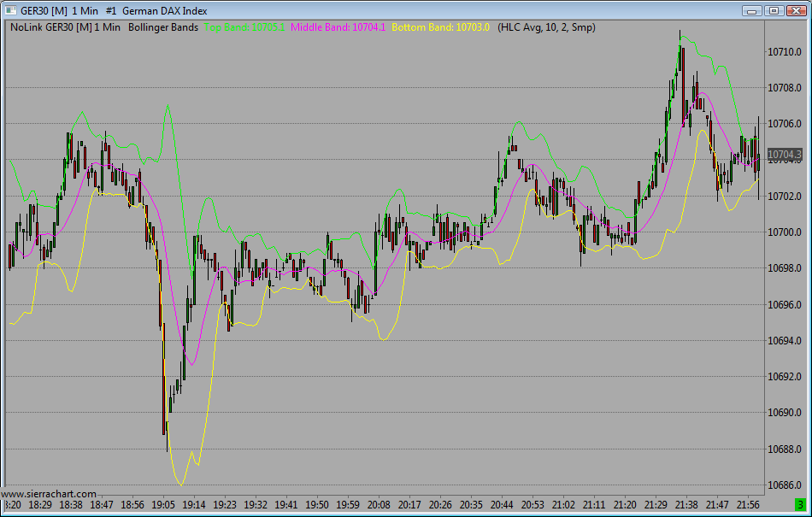Click the 21:02 time axis label
The width and height of the screenshot is (812, 517).
(563, 504)
